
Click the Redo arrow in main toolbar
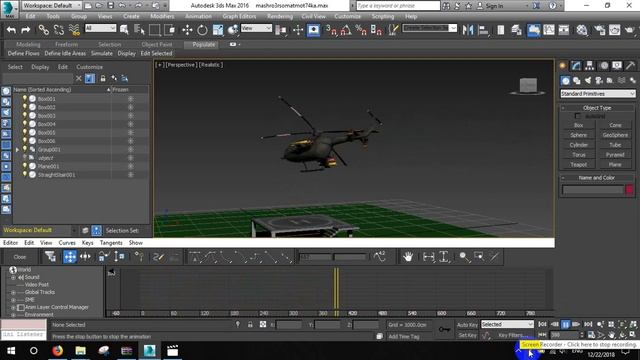[26, 30]
